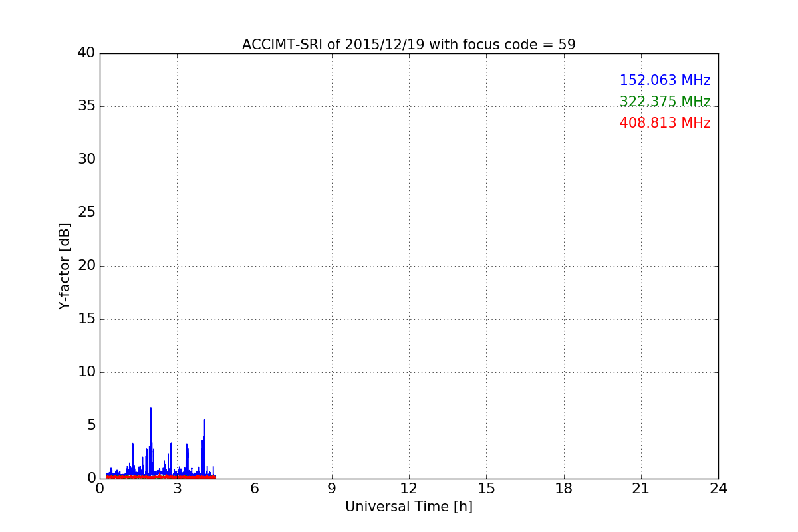
Task: Click the y-axis tick label 20
Action: pyautogui.click(x=86, y=266)
